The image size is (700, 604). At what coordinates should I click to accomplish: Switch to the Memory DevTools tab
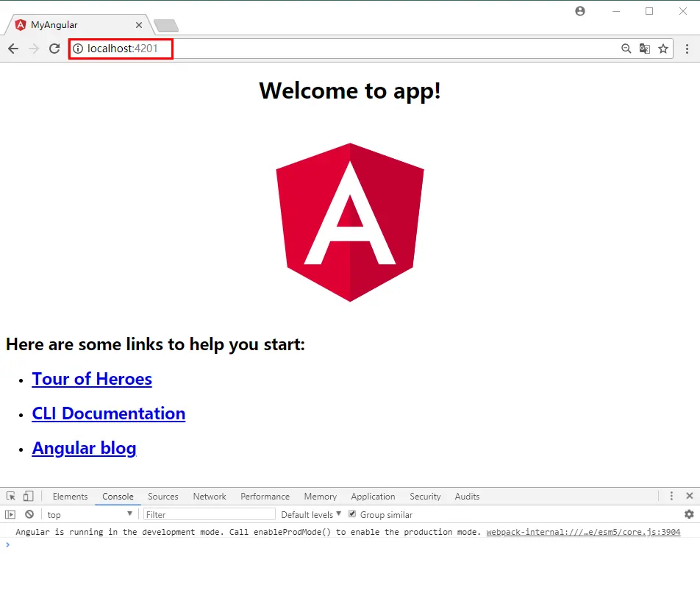click(x=320, y=497)
